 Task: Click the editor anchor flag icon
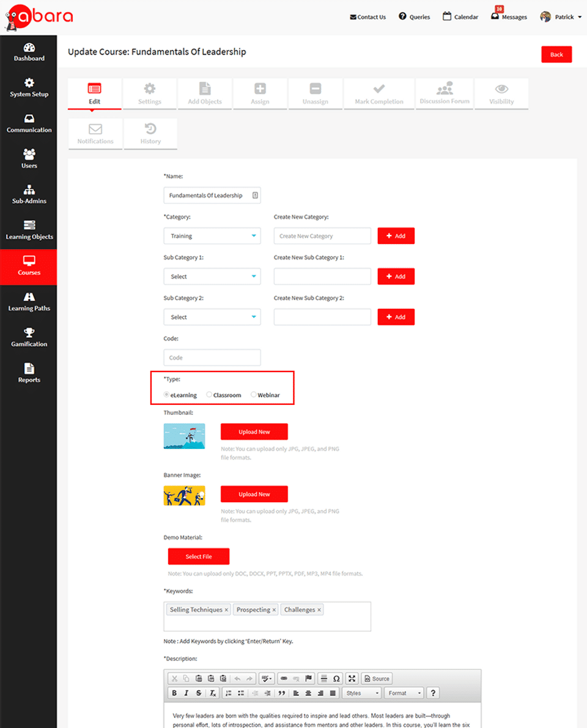coord(308,678)
